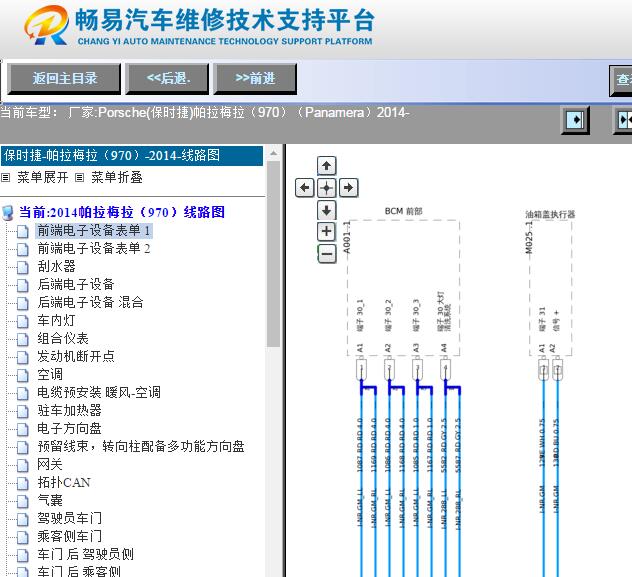The width and height of the screenshot is (632, 577).
Task: Open 后端电子设备 混合 diagram
Action: pyautogui.click(x=90, y=302)
